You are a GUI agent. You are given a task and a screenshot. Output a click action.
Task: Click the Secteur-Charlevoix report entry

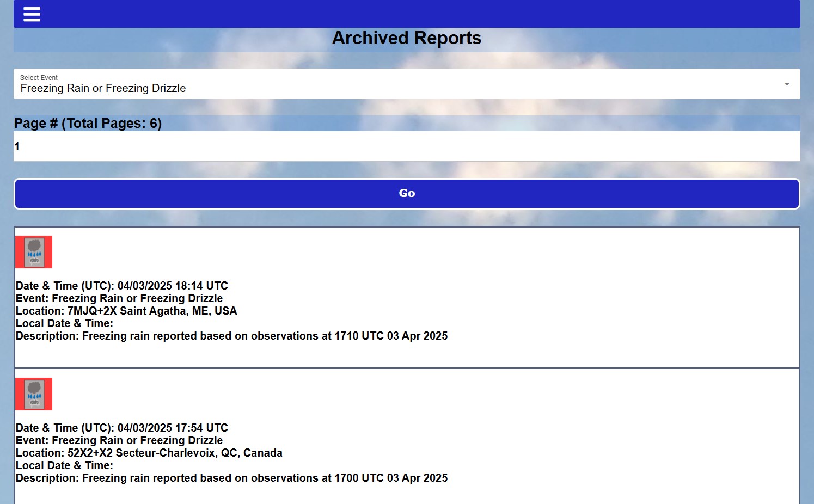tap(407, 440)
